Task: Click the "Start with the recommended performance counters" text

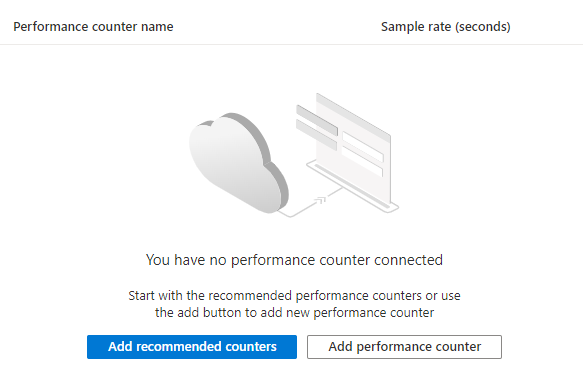Action: point(275,296)
